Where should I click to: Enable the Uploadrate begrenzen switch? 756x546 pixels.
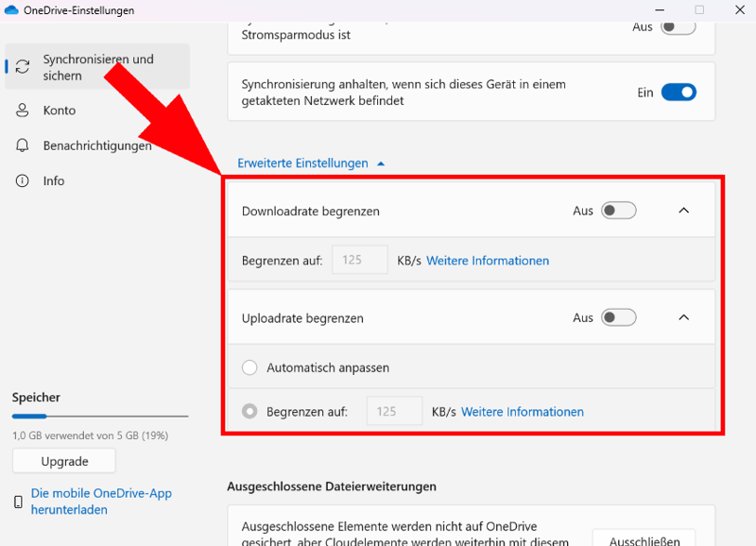tap(619, 317)
